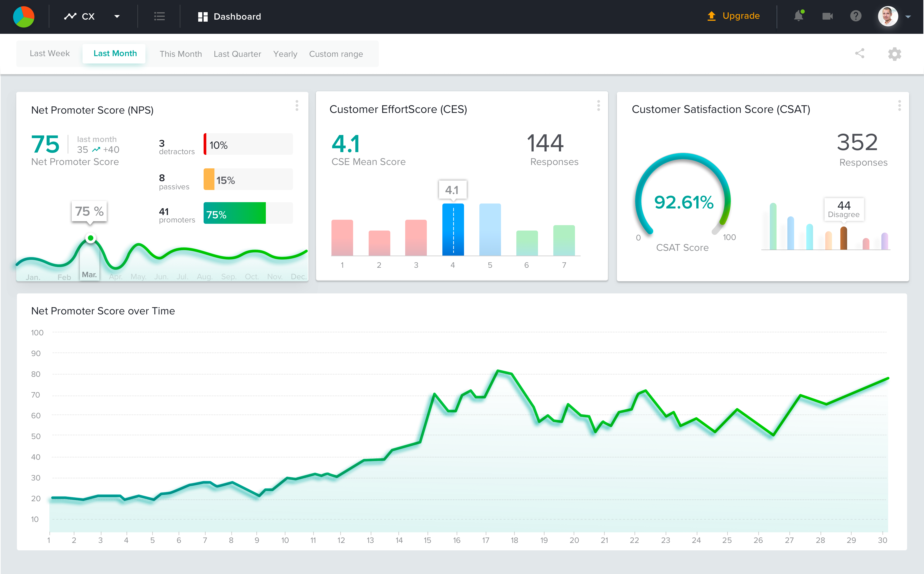Click the user avatar picture
This screenshot has width=924, height=574.
tap(887, 16)
